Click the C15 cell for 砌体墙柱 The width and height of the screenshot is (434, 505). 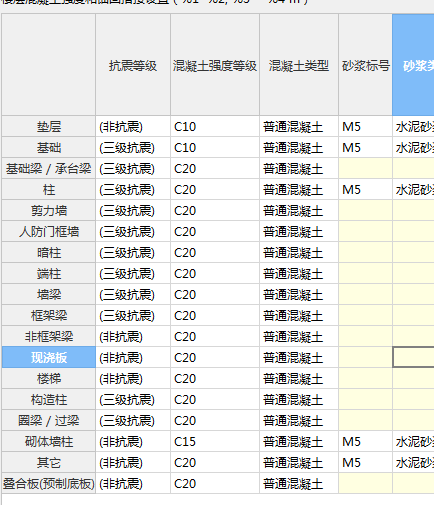point(215,441)
